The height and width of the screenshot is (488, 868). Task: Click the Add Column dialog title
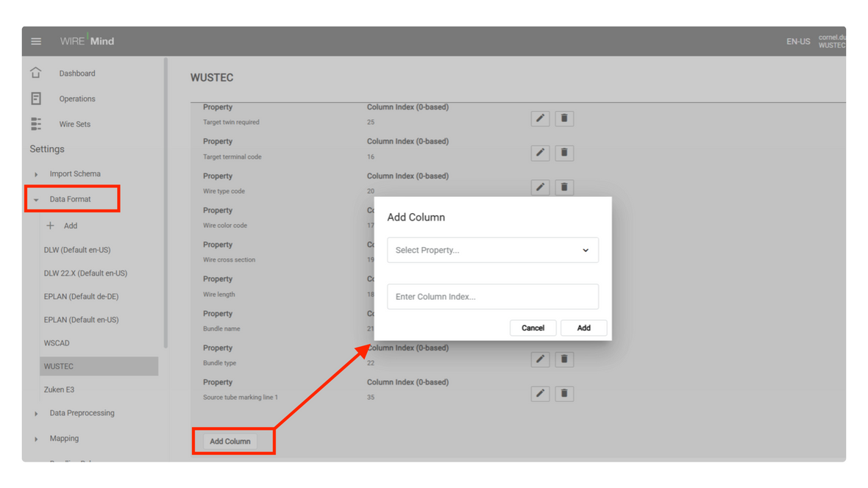[416, 218]
